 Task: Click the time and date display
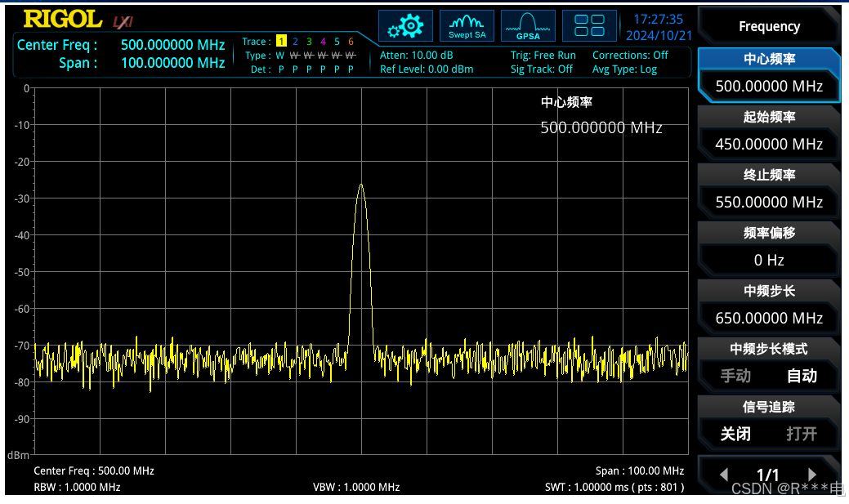point(659,27)
